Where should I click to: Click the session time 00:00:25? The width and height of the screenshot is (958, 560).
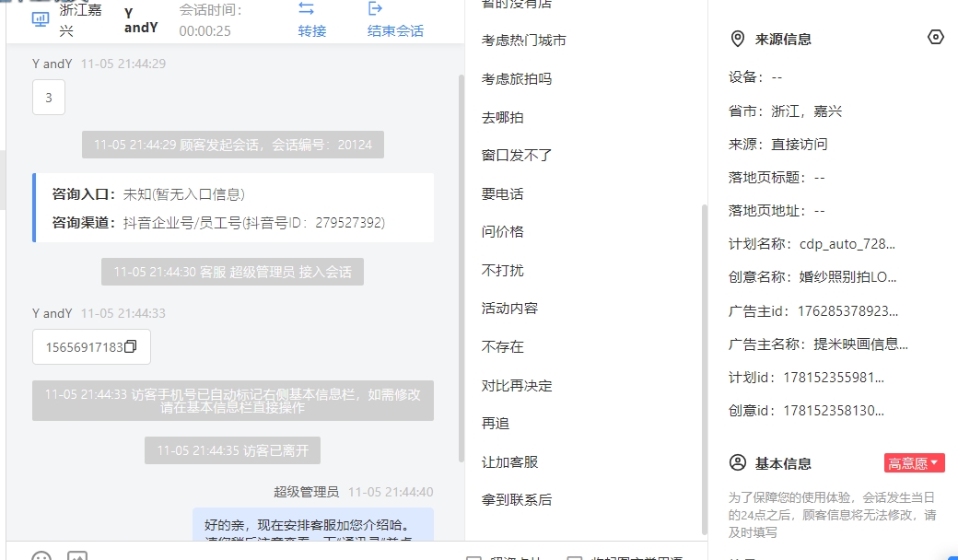coord(204,31)
